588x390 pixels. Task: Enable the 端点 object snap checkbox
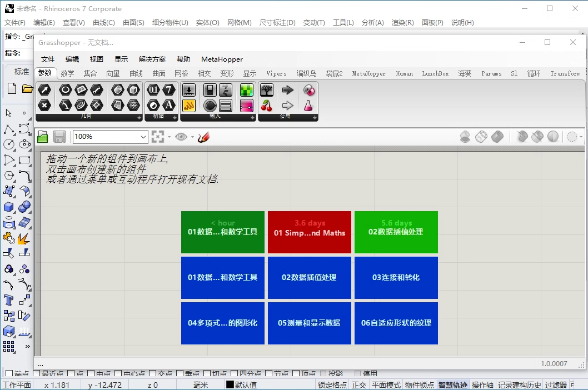(x=9, y=373)
